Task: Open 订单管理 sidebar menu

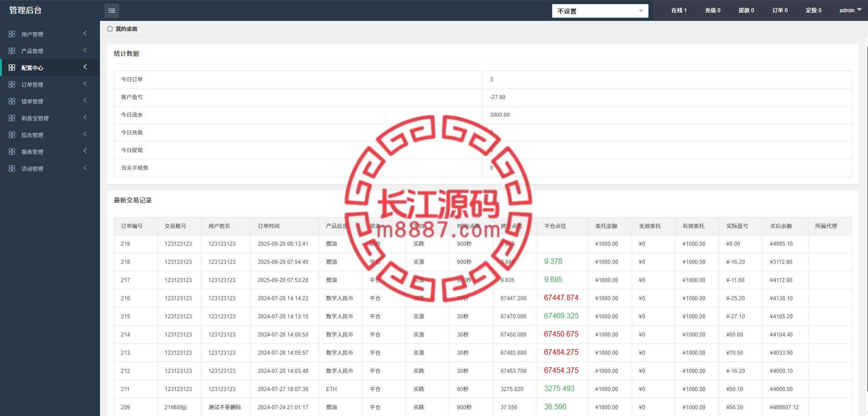Action: tap(50, 84)
